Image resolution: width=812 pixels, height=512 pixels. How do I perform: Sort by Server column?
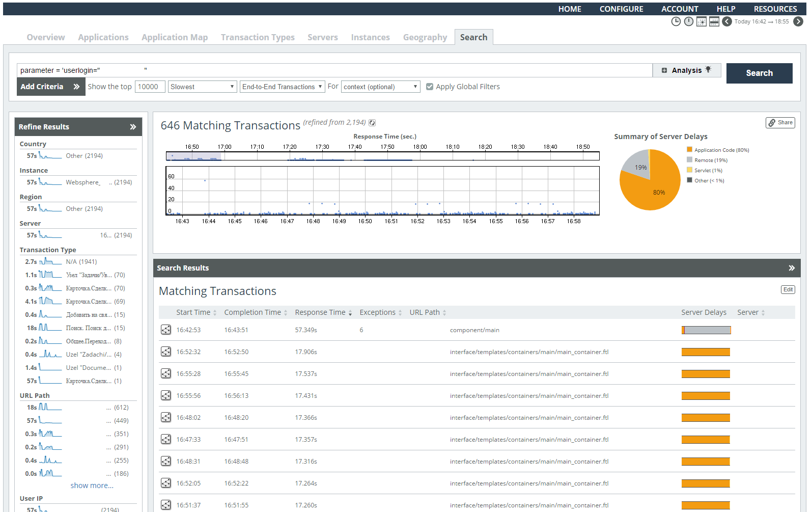pos(751,312)
